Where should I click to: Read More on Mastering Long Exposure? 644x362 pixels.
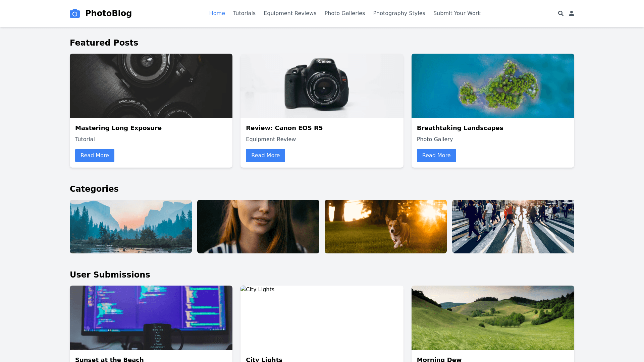click(95, 156)
